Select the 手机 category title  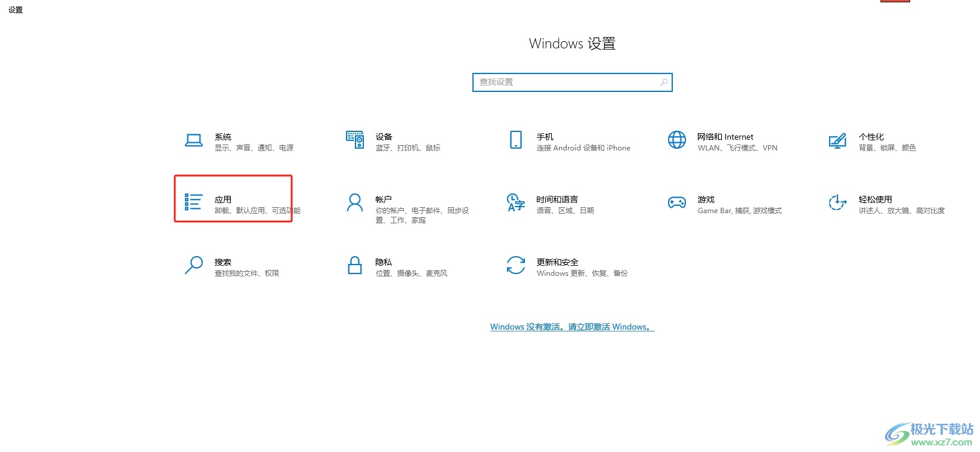point(545,137)
